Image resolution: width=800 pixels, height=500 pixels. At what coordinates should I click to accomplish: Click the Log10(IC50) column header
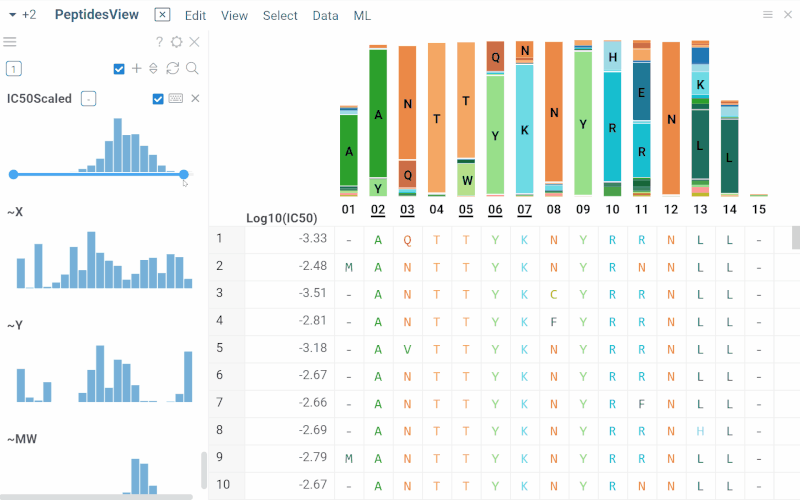click(x=281, y=218)
